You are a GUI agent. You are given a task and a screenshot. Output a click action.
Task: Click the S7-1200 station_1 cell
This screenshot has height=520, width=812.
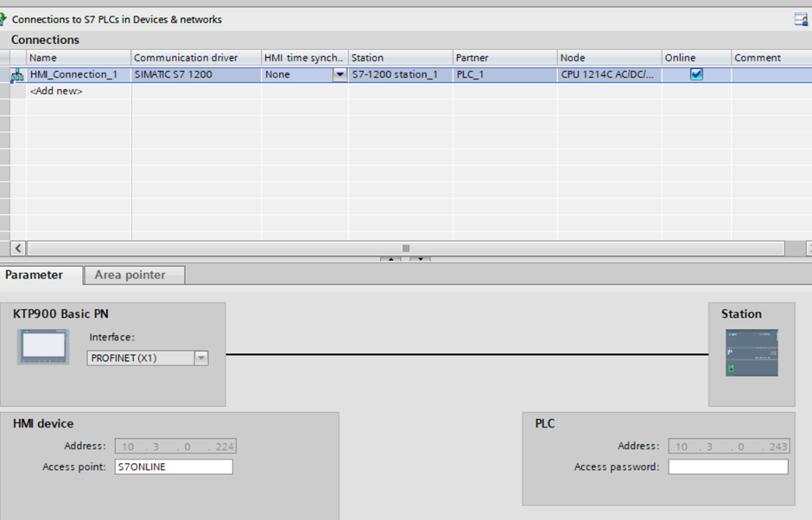coord(400,74)
